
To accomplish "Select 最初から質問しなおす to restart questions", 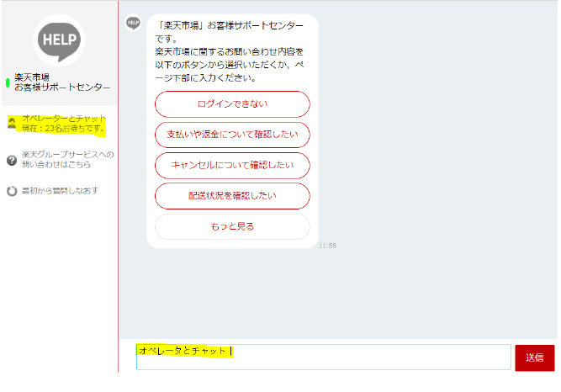I will [x=60, y=191].
